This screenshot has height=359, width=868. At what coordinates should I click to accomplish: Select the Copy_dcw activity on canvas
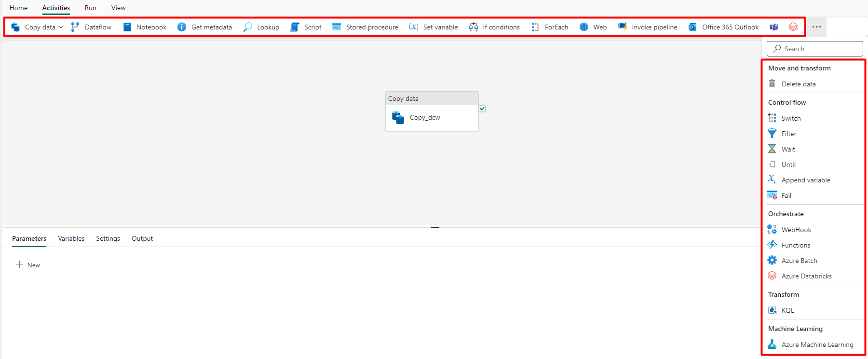coord(424,117)
